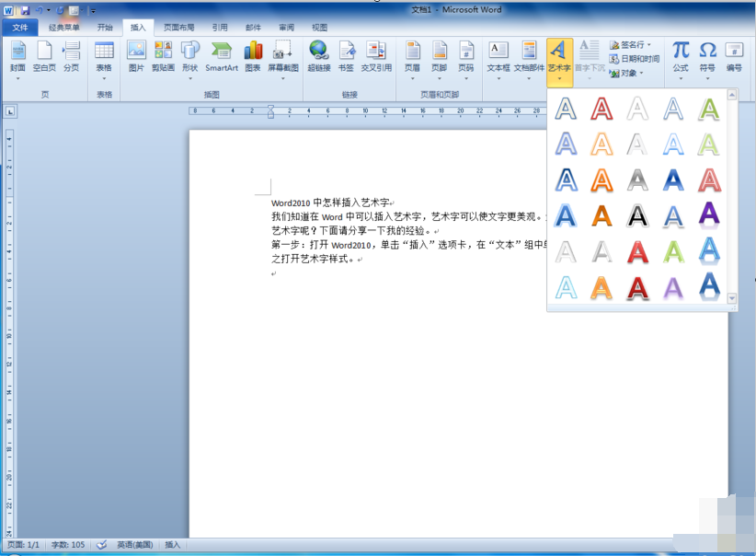
Task: Click the drop cap (首字下沉) button
Action: [x=590, y=60]
